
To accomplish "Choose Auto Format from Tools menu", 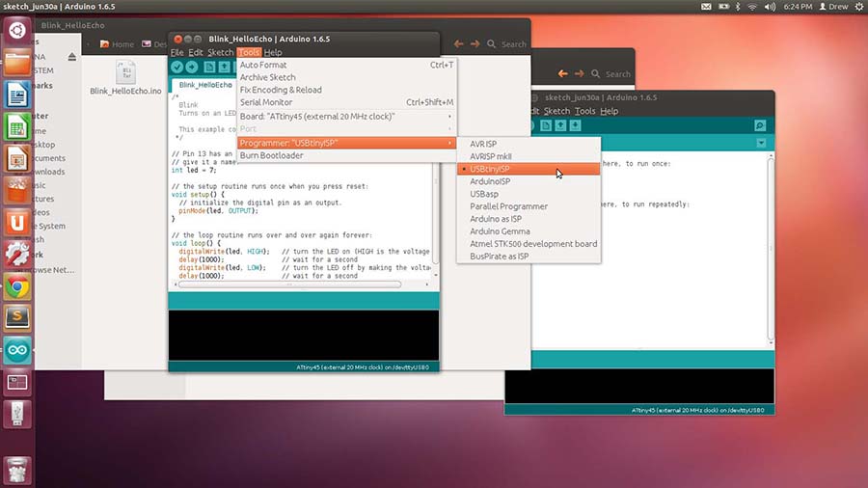I will [346, 65].
